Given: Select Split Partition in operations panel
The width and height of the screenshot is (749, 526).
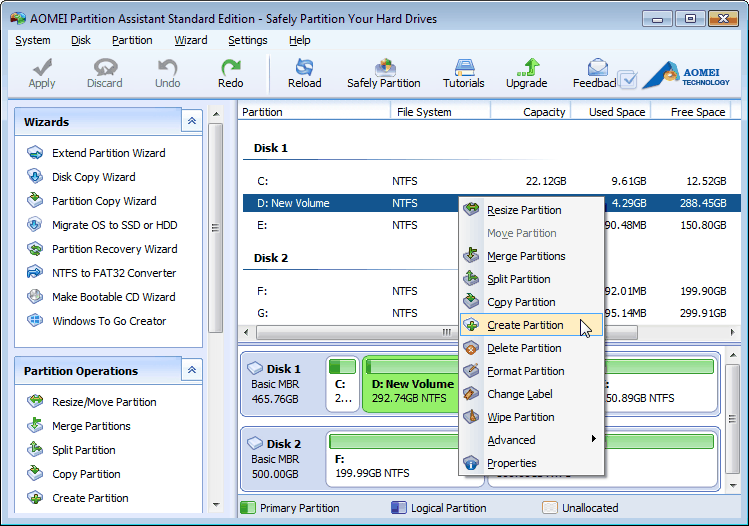Looking at the screenshot, I should 84,450.
